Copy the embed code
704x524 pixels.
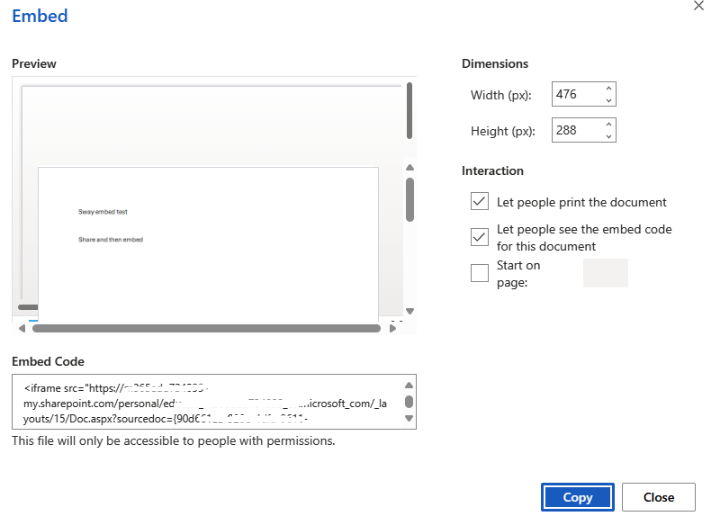[x=577, y=497]
